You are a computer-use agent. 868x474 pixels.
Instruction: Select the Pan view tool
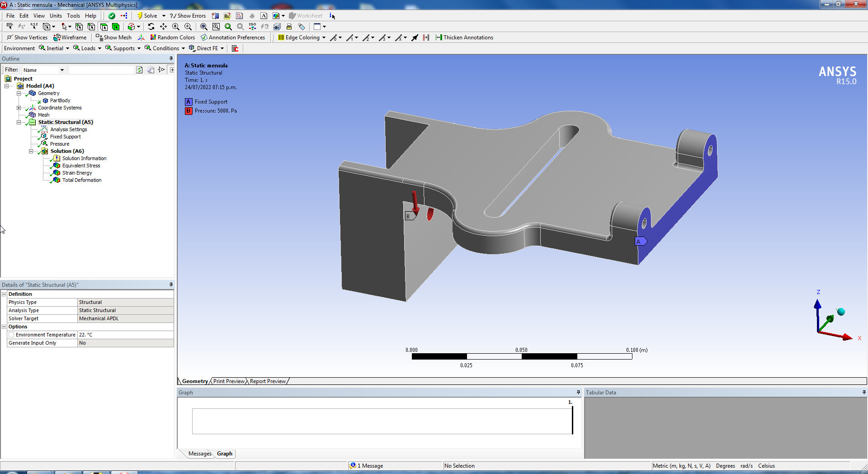click(163, 27)
